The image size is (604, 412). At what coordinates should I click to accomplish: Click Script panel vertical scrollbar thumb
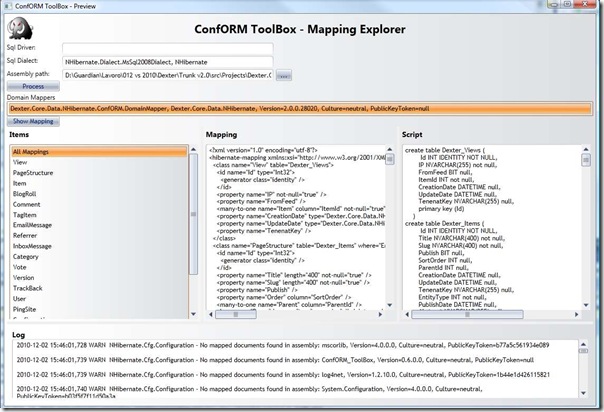(586, 159)
